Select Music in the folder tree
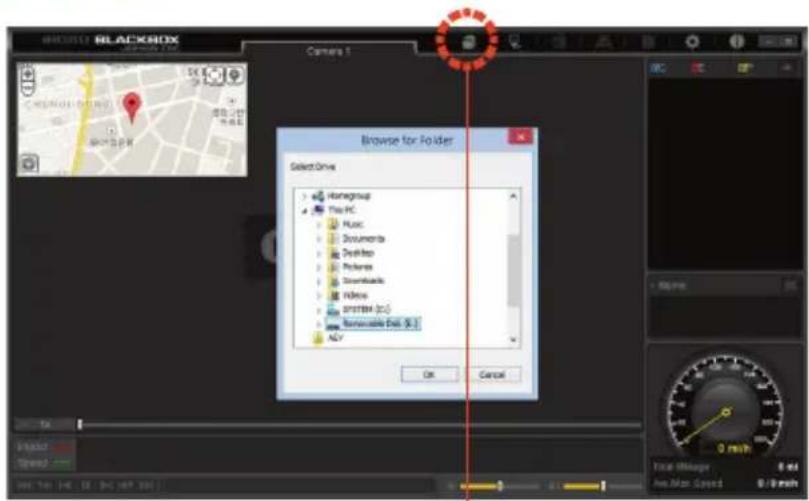Image resolution: width=809 pixels, height=501 pixels. click(353, 224)
